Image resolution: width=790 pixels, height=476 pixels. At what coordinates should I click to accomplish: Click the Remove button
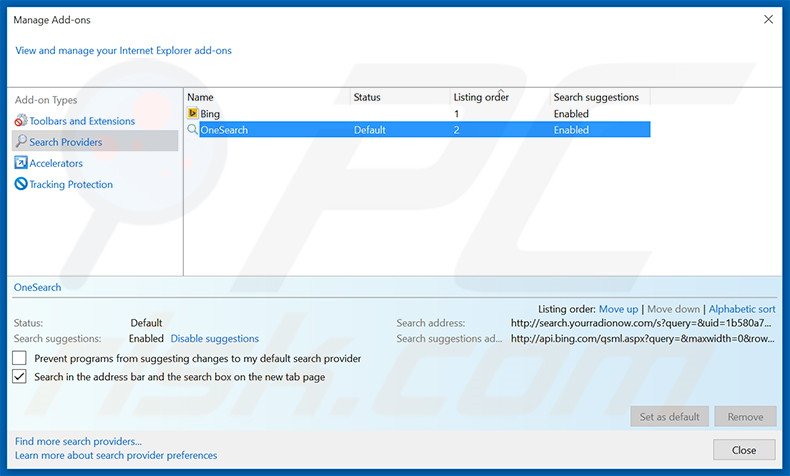tap(745, 417)
